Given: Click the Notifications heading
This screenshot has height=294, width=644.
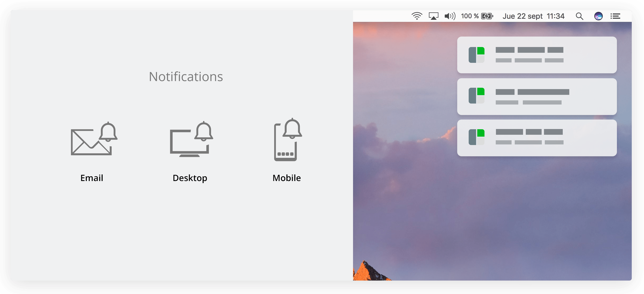Looking at the screenshot, I should coord(186,76).
